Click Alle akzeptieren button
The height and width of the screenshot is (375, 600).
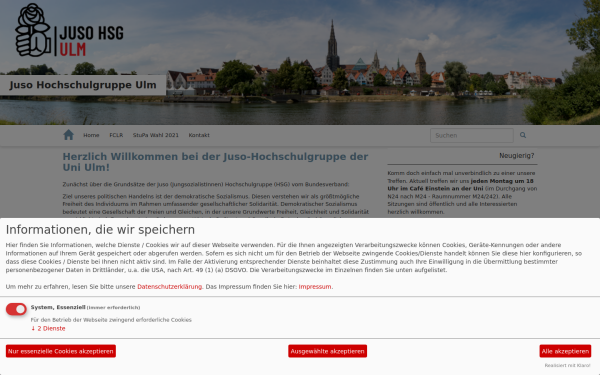tap(565, 351)
